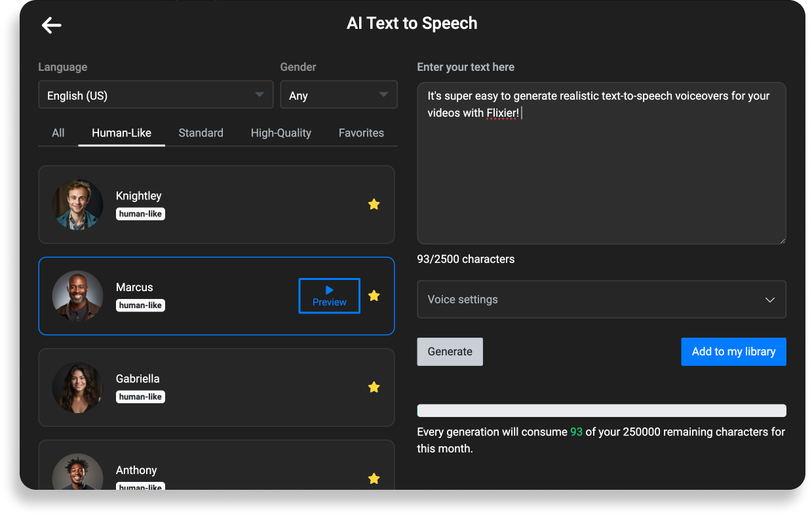
Task: Open the Gender dropdown
Action: pyautogui.click(x=383, y=94)
